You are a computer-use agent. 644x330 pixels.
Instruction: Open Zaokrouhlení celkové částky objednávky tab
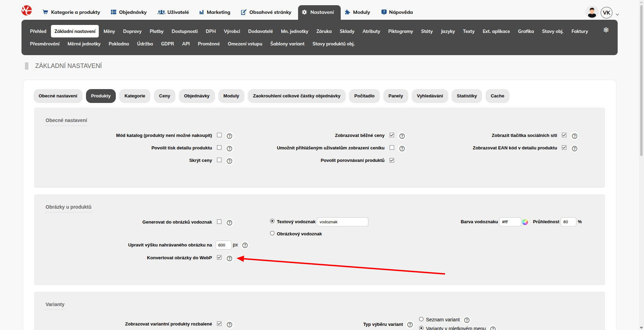point(297,96)
